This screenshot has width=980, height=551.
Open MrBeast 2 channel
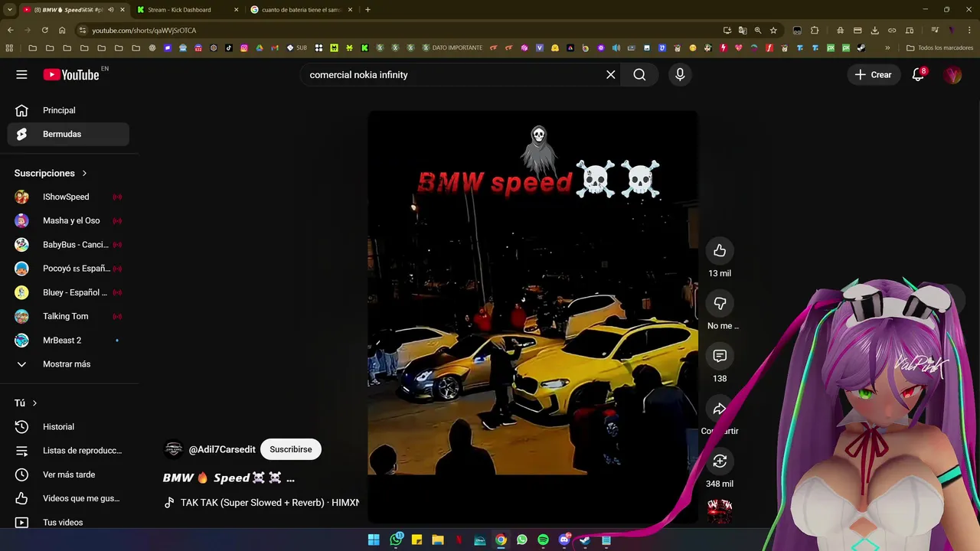click(x=68, y=340)
